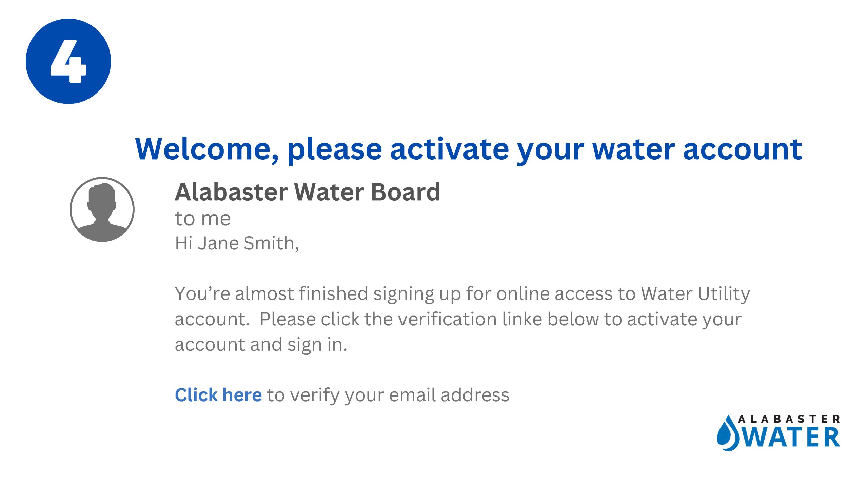This screenshot has width=868, height=488.
Task: Click the phrase 'Water Utility' in the body
Action: click(695, 293)
